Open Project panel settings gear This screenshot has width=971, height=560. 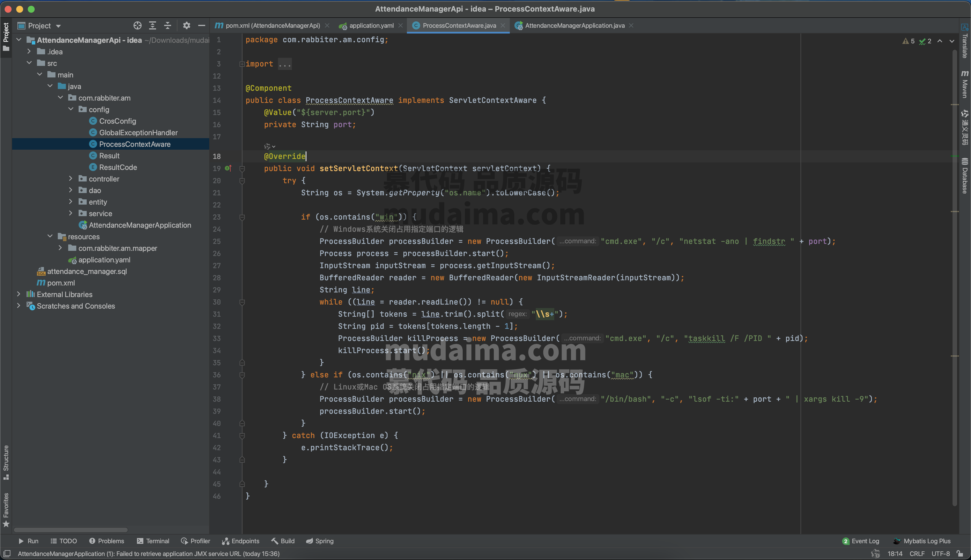pyautogui.click(x=186, y=26)
